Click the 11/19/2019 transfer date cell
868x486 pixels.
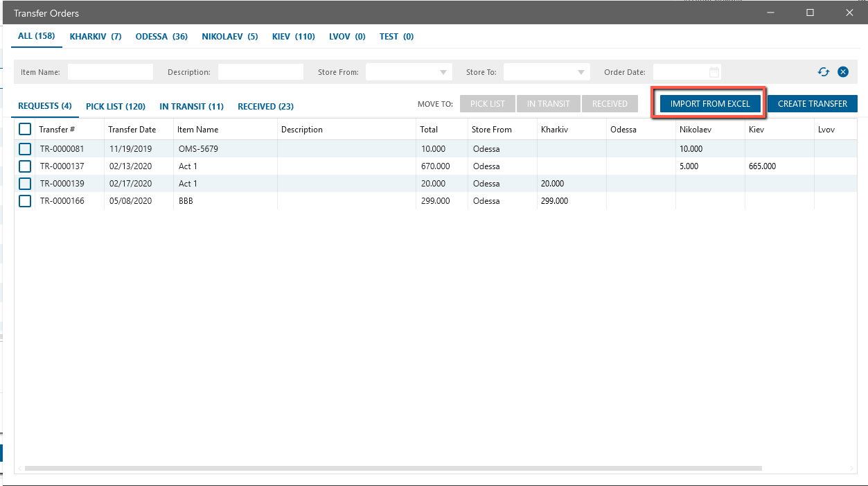click(x=139, y=149)
